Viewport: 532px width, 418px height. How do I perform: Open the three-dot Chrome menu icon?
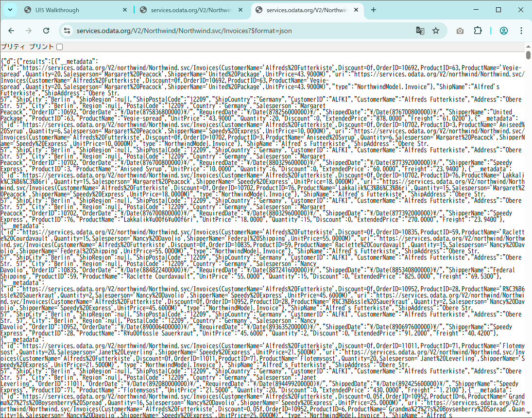(521, 30)
